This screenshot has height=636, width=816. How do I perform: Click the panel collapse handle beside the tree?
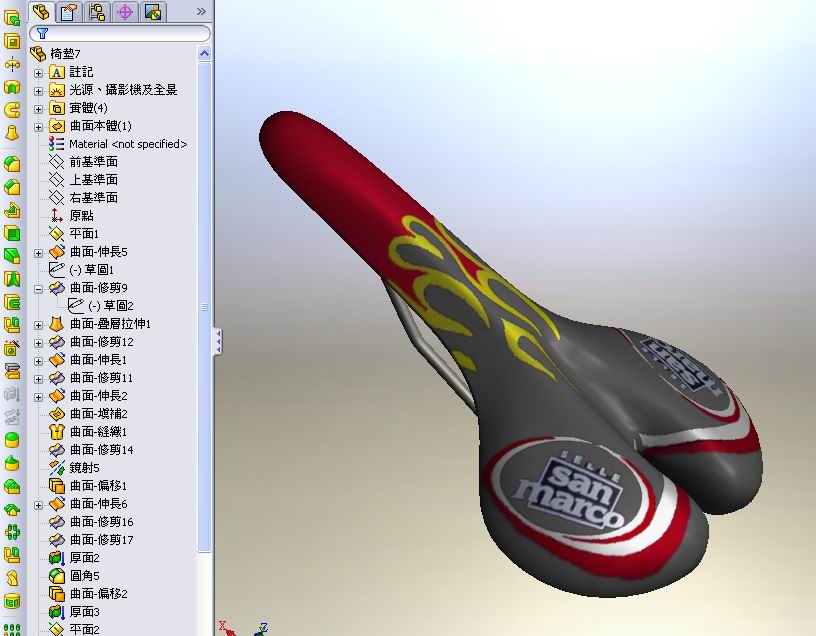pyautogui.click(x=218, y=342)
